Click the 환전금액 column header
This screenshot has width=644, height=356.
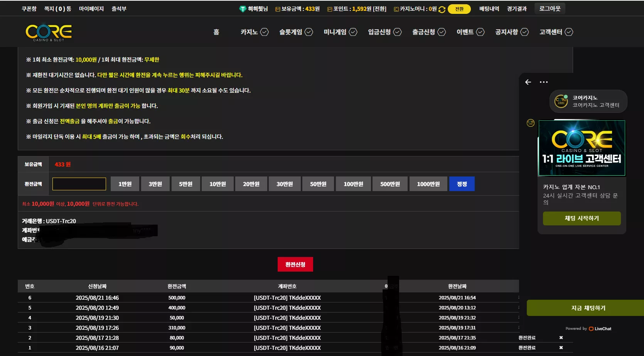(x=177, y=286)
